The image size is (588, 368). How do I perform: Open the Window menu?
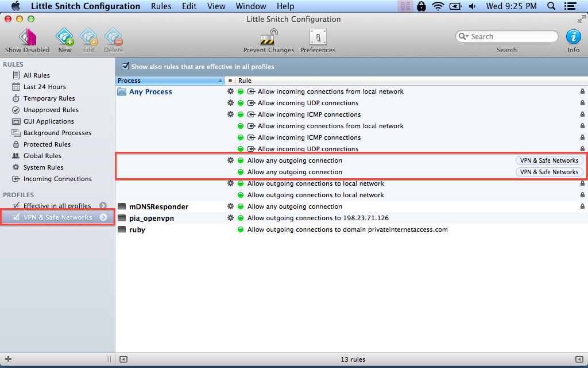pos(251,6)
